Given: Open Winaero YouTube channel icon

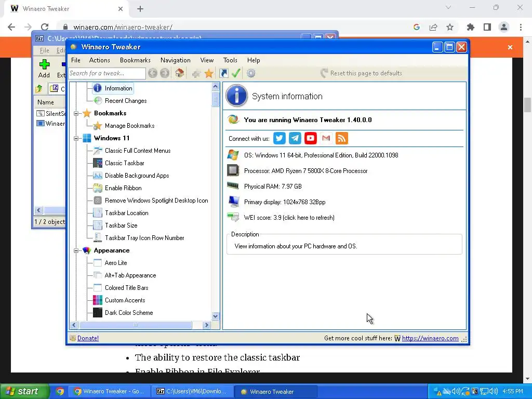Looking at the screenshot, I should tap(311, 138).
